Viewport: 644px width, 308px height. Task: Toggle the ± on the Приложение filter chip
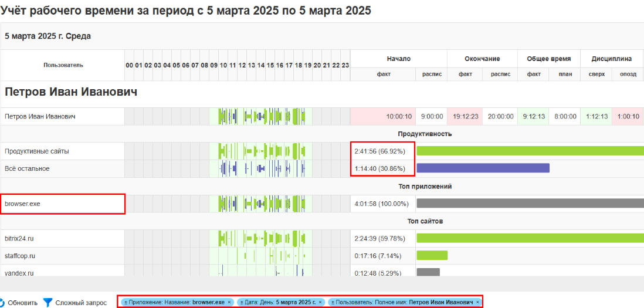pyautogui.click(x=126, y=302)
